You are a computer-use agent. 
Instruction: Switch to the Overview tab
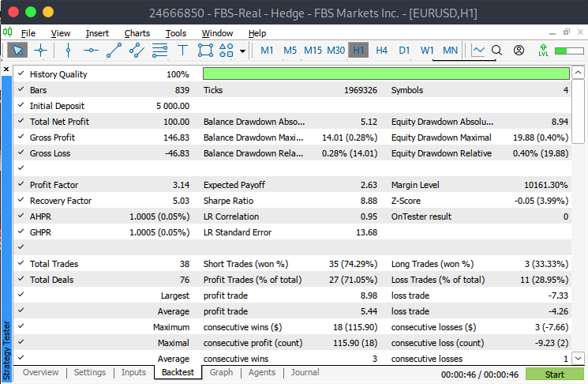pyautogui.click(x=40, y=372)
